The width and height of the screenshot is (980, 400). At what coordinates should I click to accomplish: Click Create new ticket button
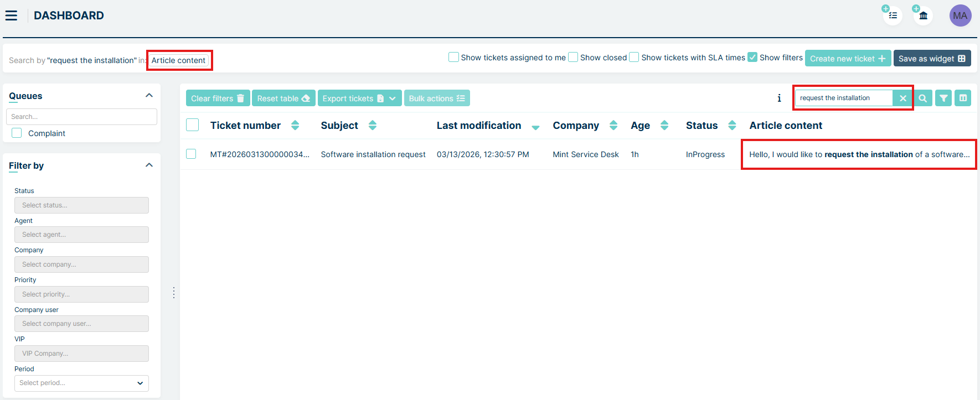coord(848,59)
